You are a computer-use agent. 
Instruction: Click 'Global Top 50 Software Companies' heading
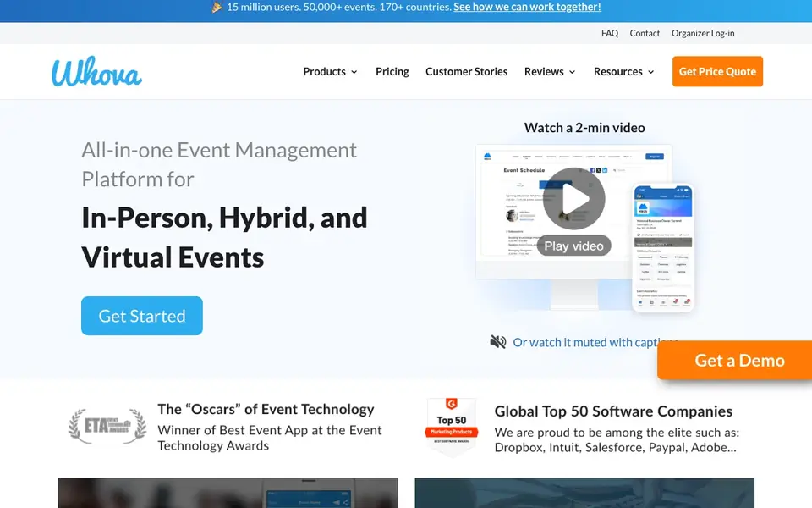(613, 411)
